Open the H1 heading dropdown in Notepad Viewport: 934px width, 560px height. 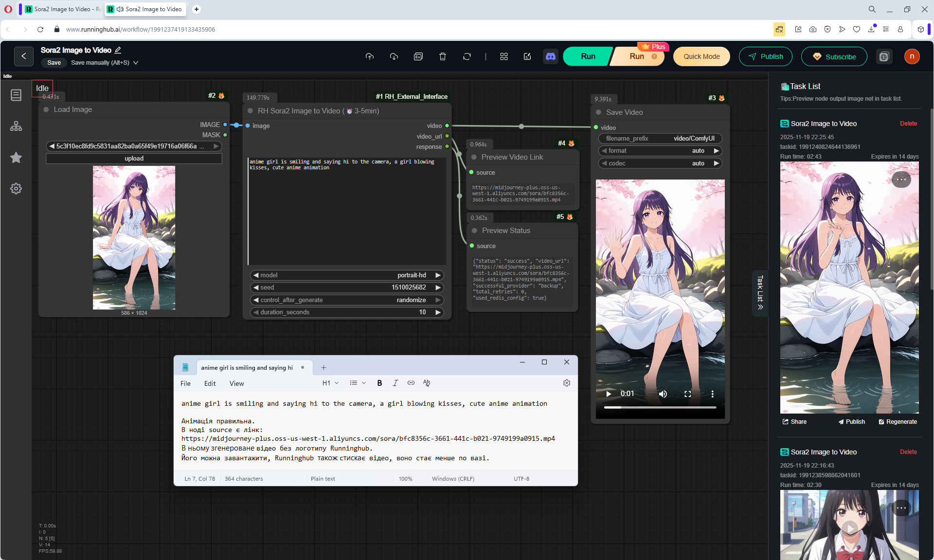pyautogui.click(x=330, y=383)
